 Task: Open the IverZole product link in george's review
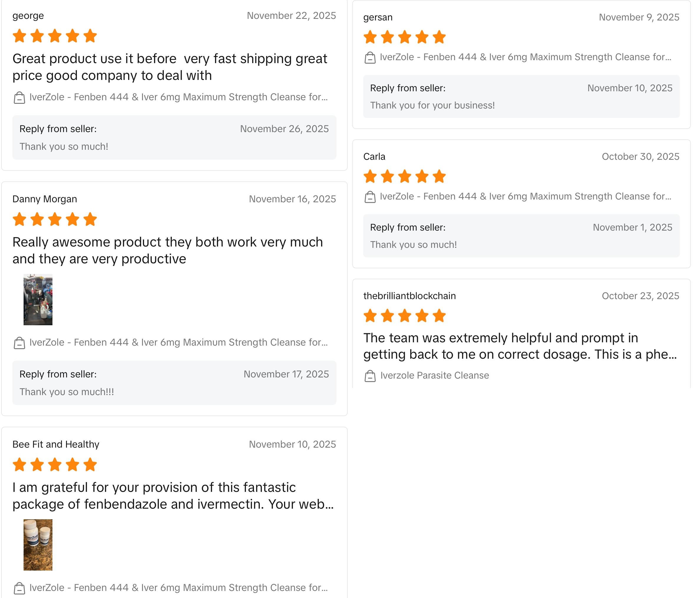click(178, 97)
